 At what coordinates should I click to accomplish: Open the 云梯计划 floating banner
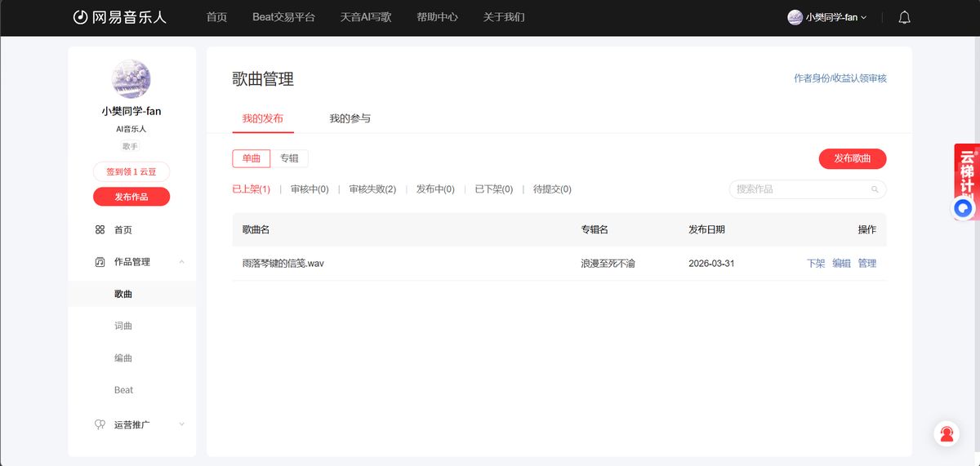pyautogui.click(x=966, y=173)
